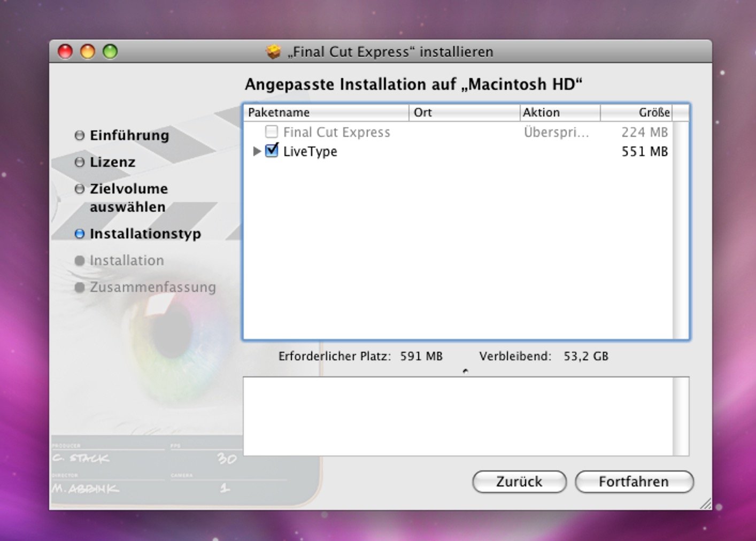Click the Einführung step bullet
This screenshot has width=756, height=541.
pos(80,135)
